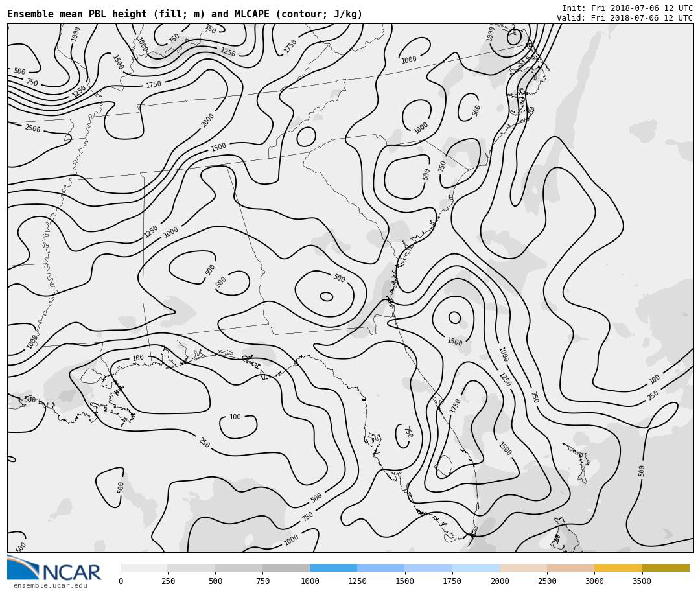The image size is (700, 593).
Task: Open the ensemble.ucar.edu link text
Action: (51, 585)
